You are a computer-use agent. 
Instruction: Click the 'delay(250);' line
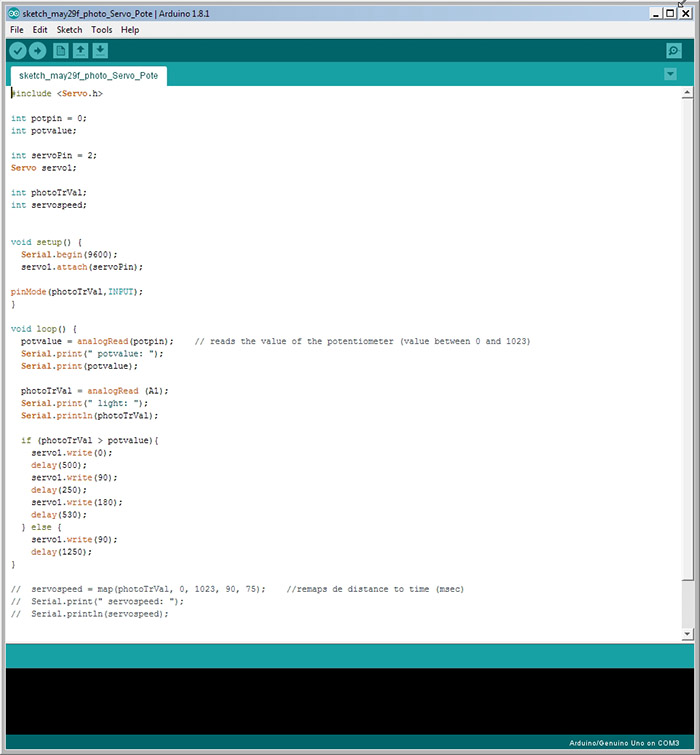point(59,490)
